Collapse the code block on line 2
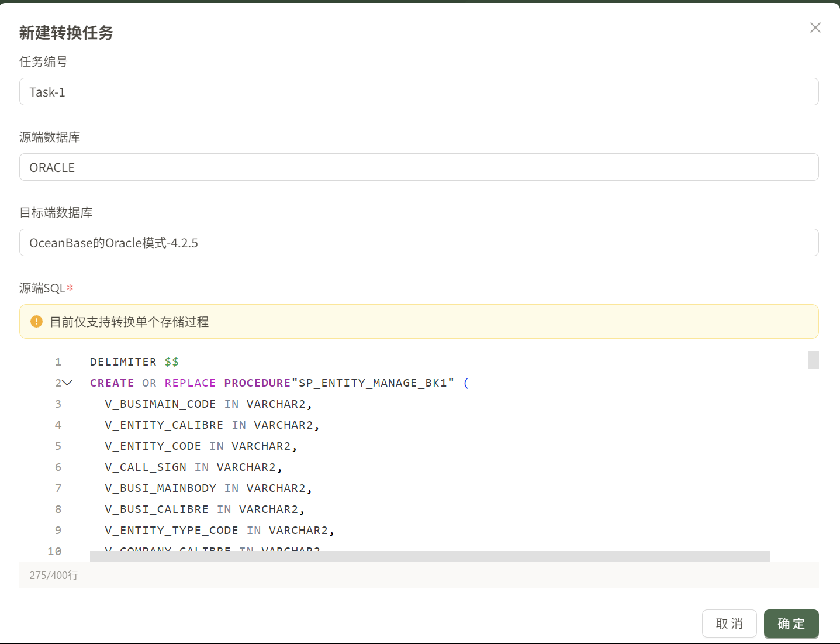The width and height of the screenshot is (840, 644). (x=68, y=383)
